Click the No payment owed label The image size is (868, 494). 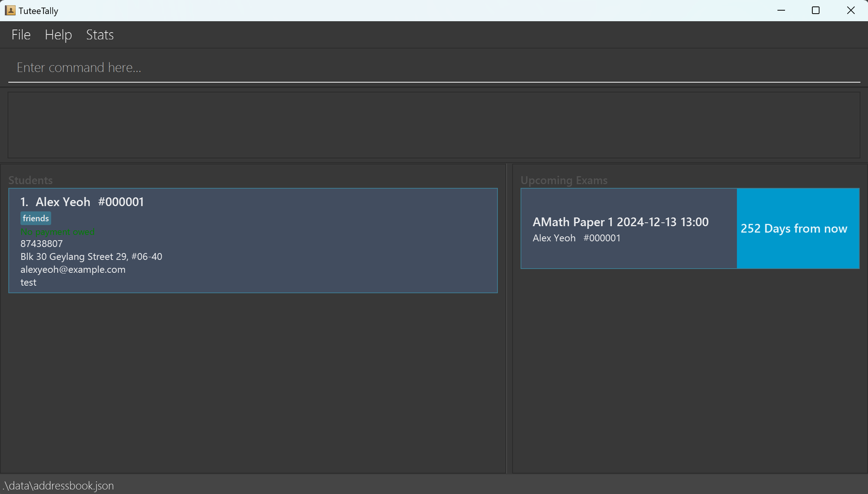(x=57, y=231)
